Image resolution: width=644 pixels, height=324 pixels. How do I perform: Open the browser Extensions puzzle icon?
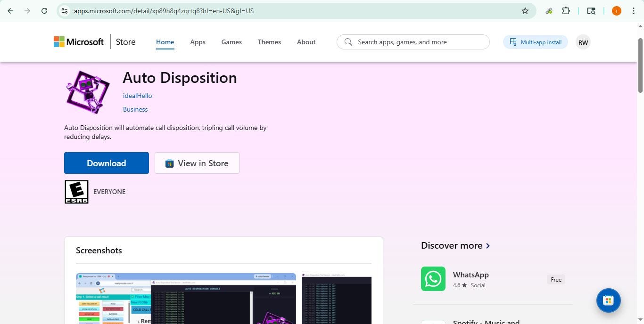pyautogui.click(x=566, y=11)
